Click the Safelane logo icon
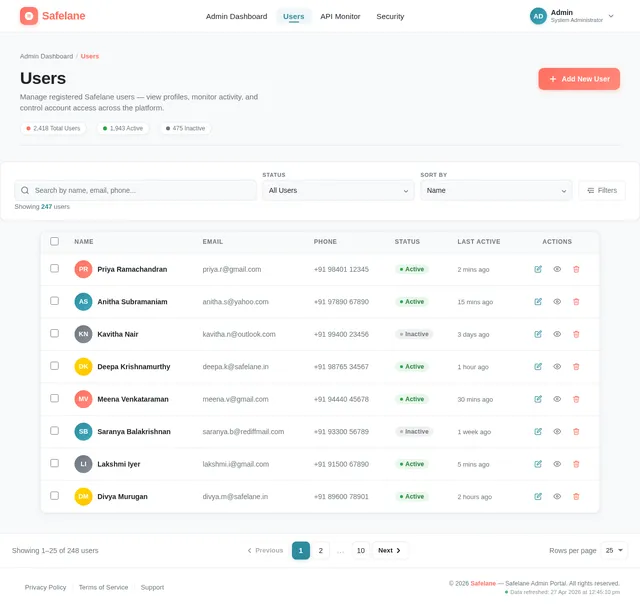The width and height of the screenshot is (640, 607). pyautogui.click(x=29, y=16)
